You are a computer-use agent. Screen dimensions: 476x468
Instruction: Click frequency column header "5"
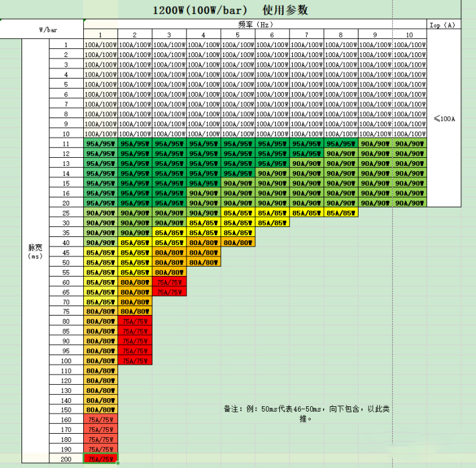click(238, 34)
